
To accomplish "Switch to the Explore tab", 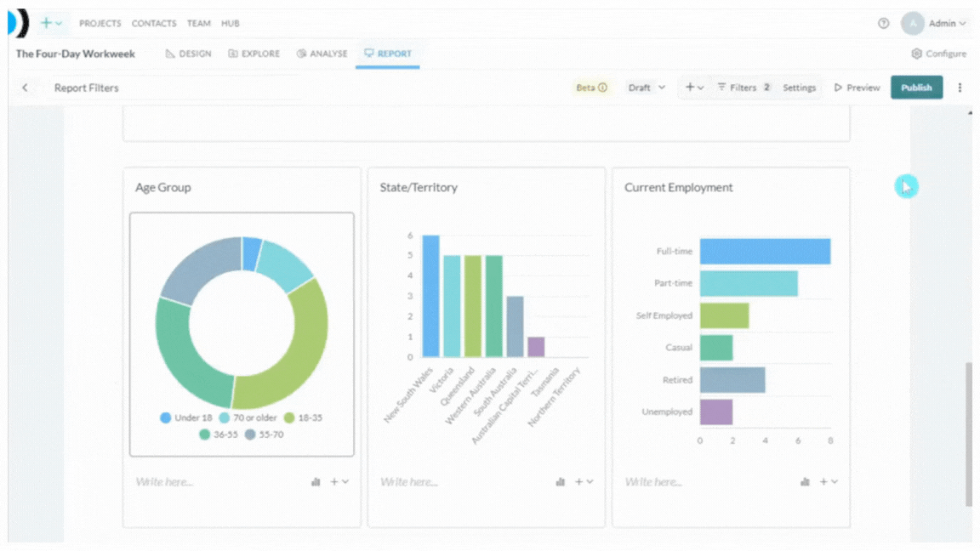I will (x=254, y=54).
